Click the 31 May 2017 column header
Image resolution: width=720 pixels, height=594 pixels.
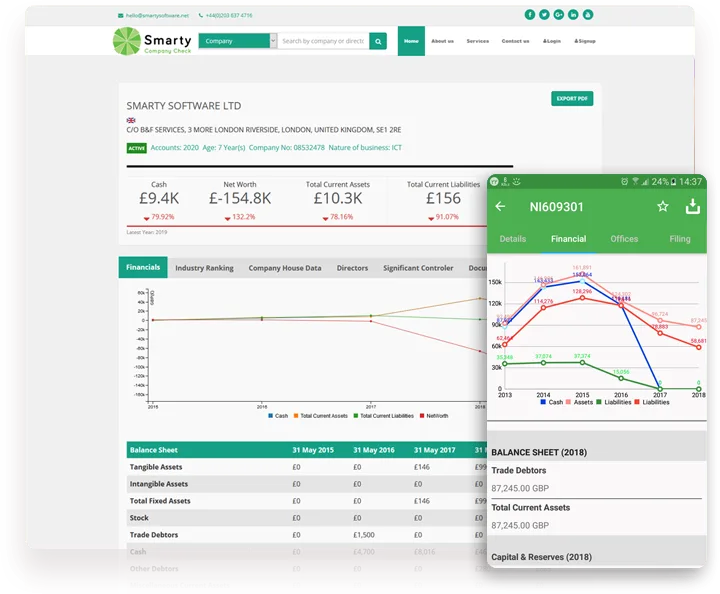click(434, 450)
